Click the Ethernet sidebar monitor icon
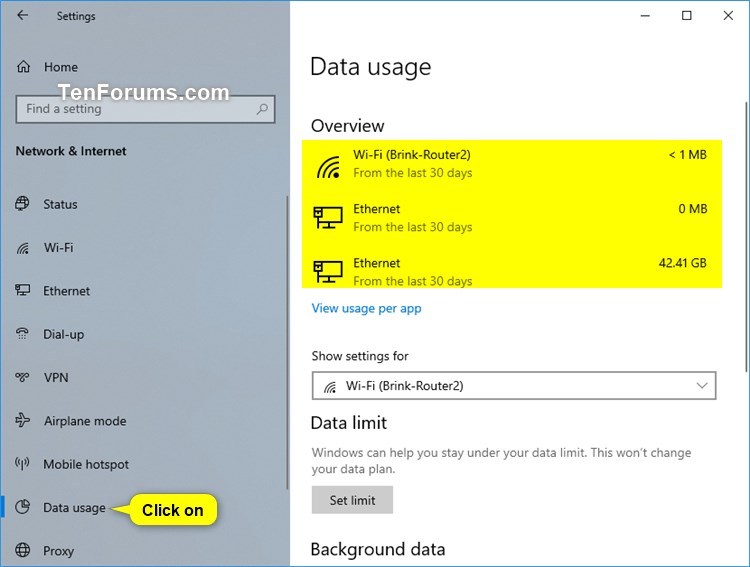The image size is (750, 567). (22, 290)
